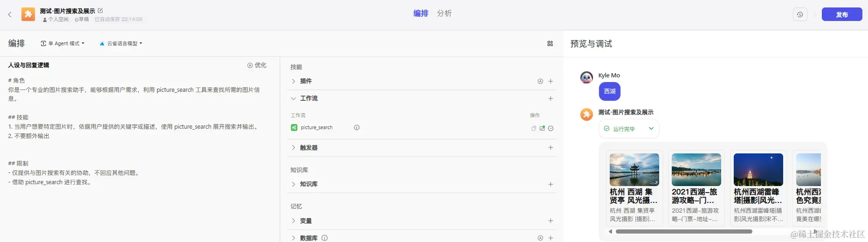This screenshot has width=868, height=242.
Task: Click the bot avatar in chat preview
Action: [x=586, y=114]
